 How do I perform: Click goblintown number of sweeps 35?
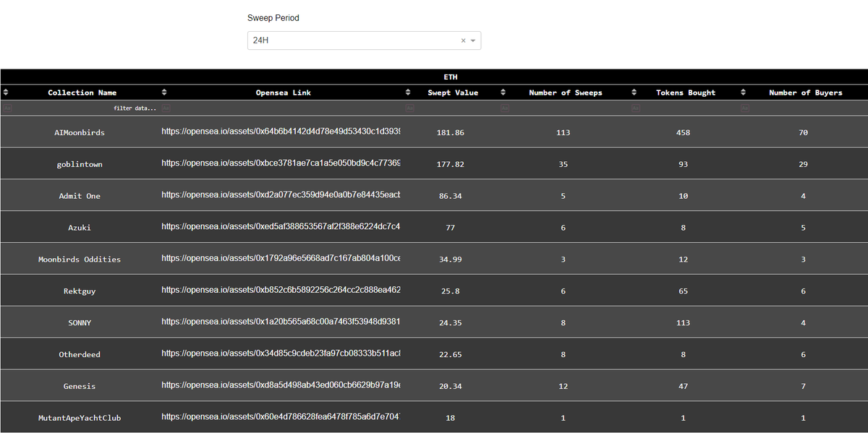click(x=563, y=164)
